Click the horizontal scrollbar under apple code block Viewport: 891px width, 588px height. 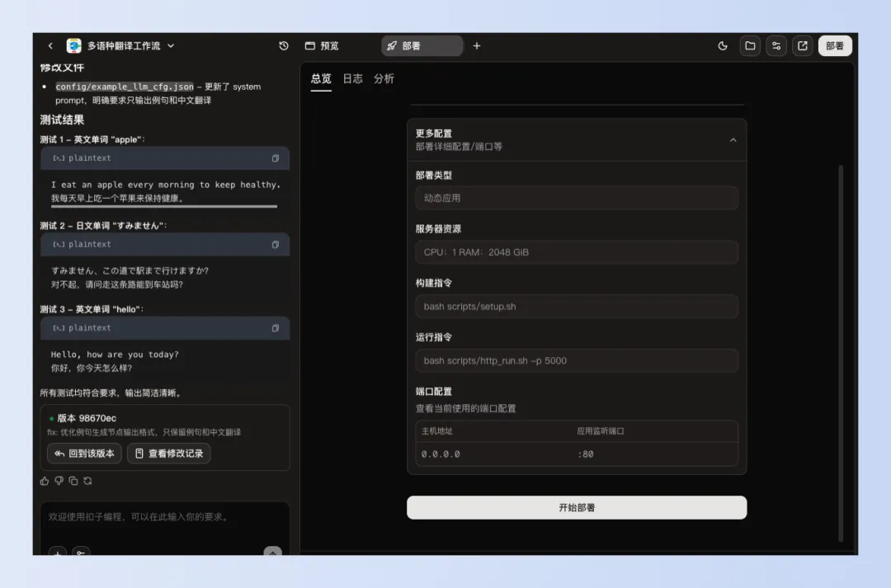coord(164,206)
